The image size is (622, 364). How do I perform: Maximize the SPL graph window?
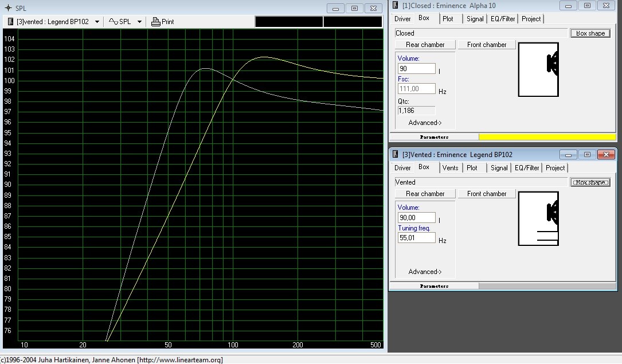click(x=354, y=8)
